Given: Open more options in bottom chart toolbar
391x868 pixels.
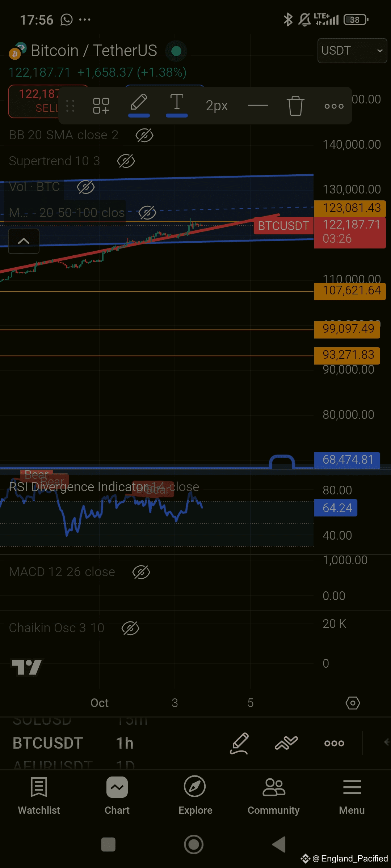Looking at the screenshot, I should (334, 743).
